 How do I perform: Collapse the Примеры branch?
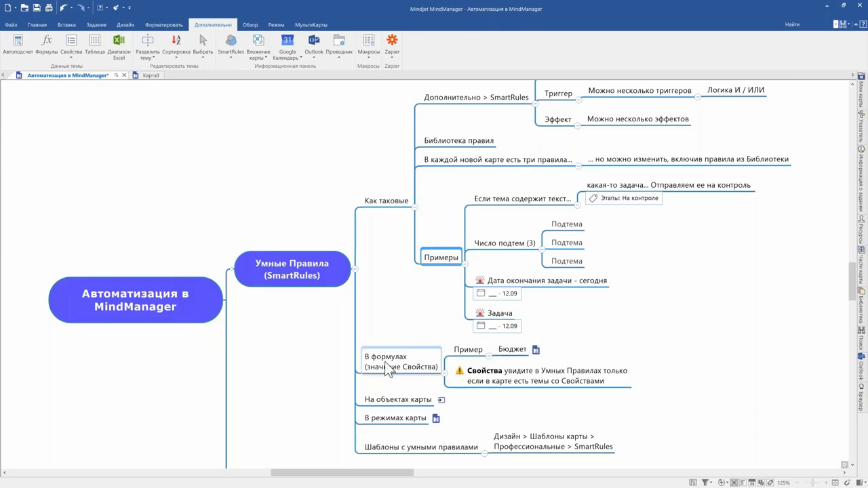tap(465, 263)
